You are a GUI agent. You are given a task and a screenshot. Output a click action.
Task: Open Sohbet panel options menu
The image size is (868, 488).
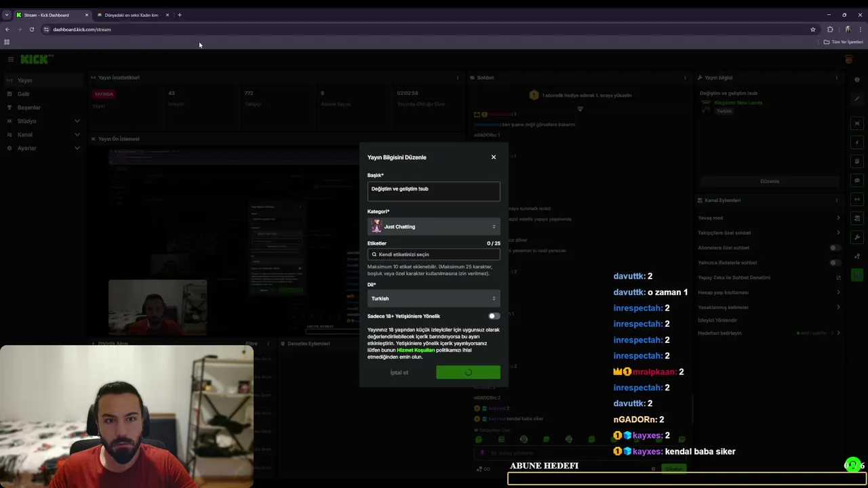[x=684, y=77]
